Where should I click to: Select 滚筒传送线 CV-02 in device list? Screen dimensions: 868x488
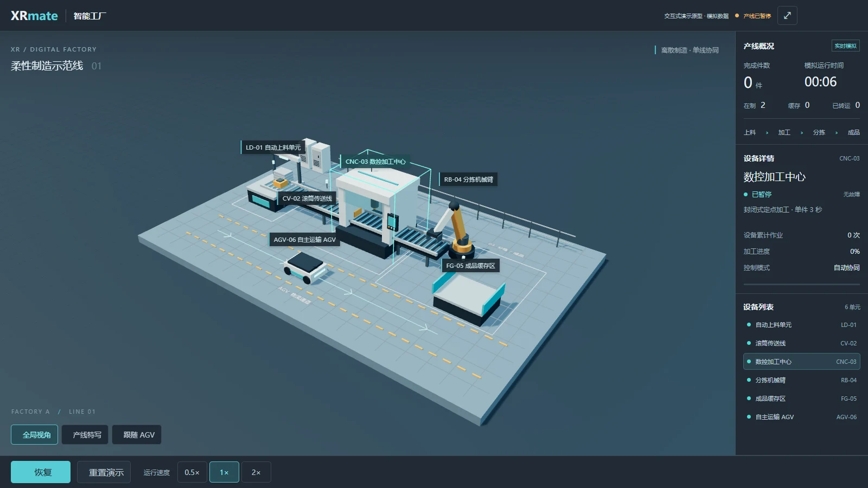click(x=801, y=343)
